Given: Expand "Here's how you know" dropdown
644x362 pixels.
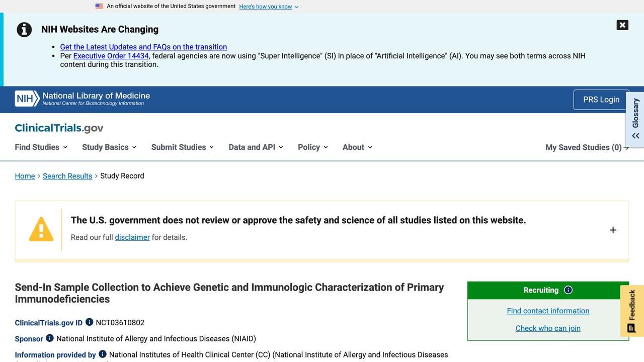Looking at the screenshot, I should pos(269,7).
